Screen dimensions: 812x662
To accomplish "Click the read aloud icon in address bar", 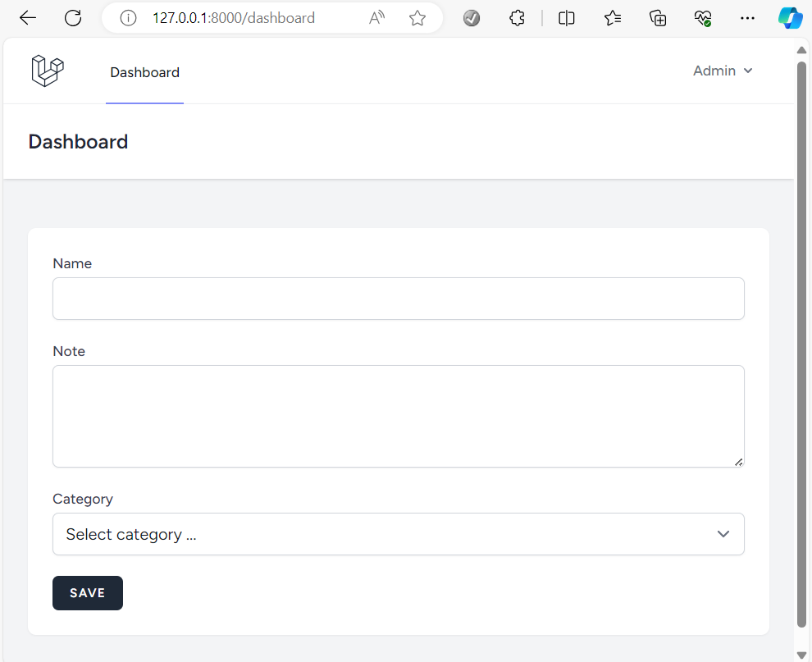I will coord(376,17).
